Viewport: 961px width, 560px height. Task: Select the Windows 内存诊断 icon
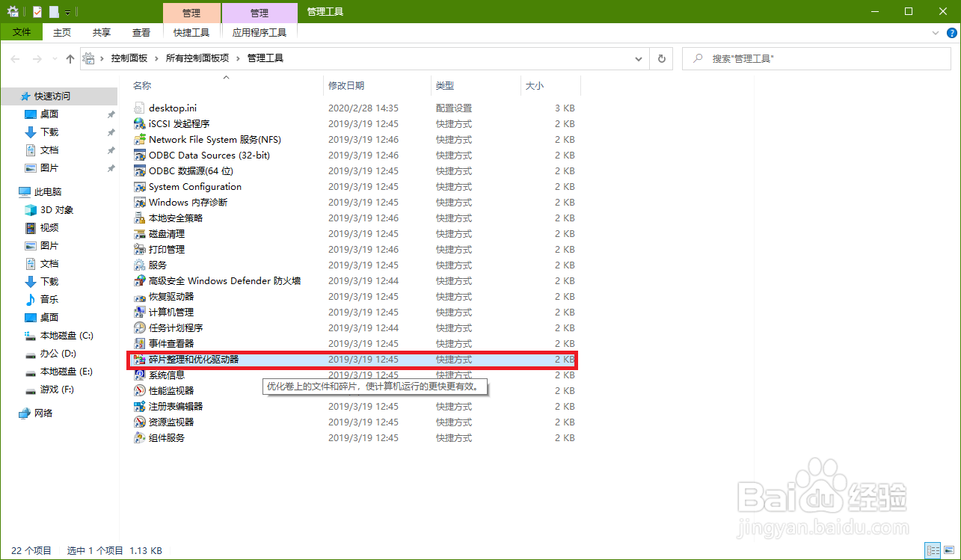pos(139,203)
